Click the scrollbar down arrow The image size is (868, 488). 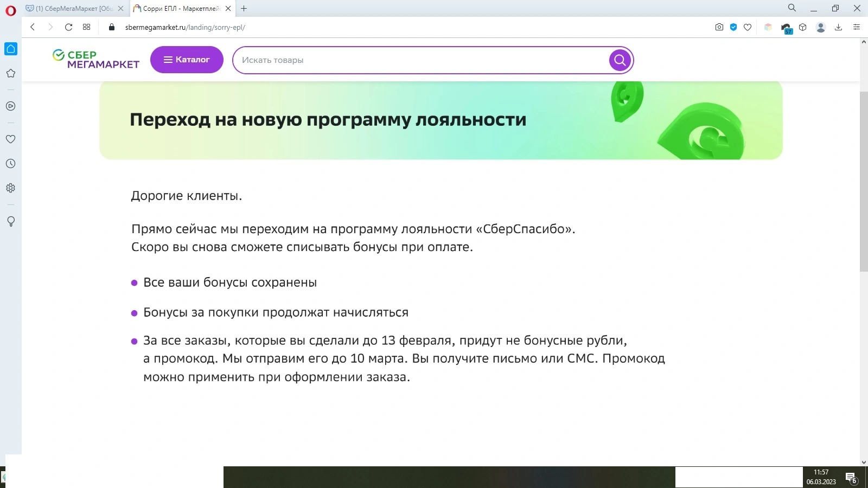(864, 462)
